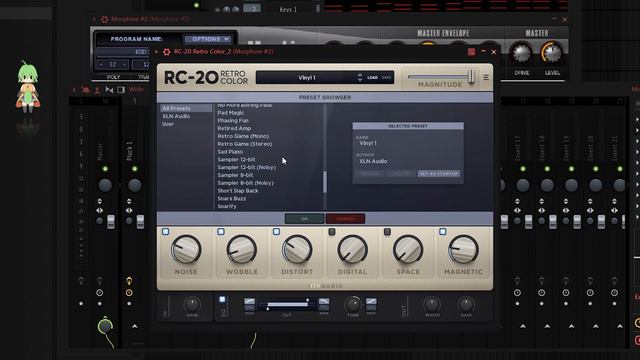Click the MAGNITUDE slider handle

point(471,77)
